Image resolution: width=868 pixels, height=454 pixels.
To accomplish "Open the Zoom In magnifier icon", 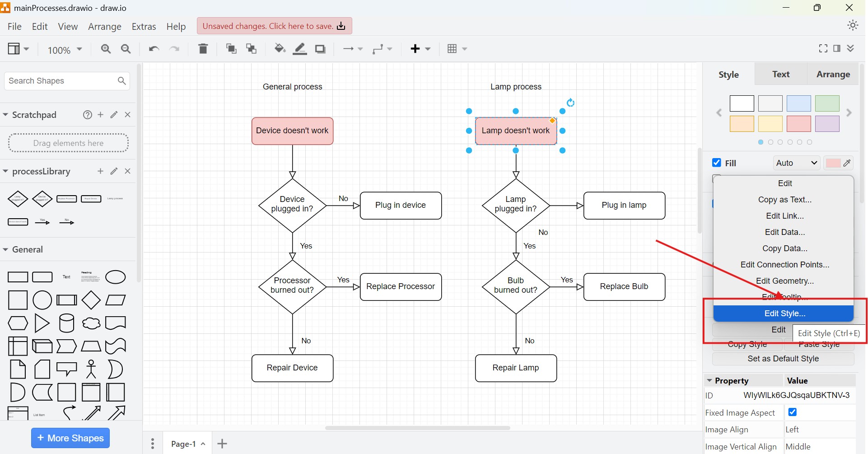I will [x=106, y=49].
